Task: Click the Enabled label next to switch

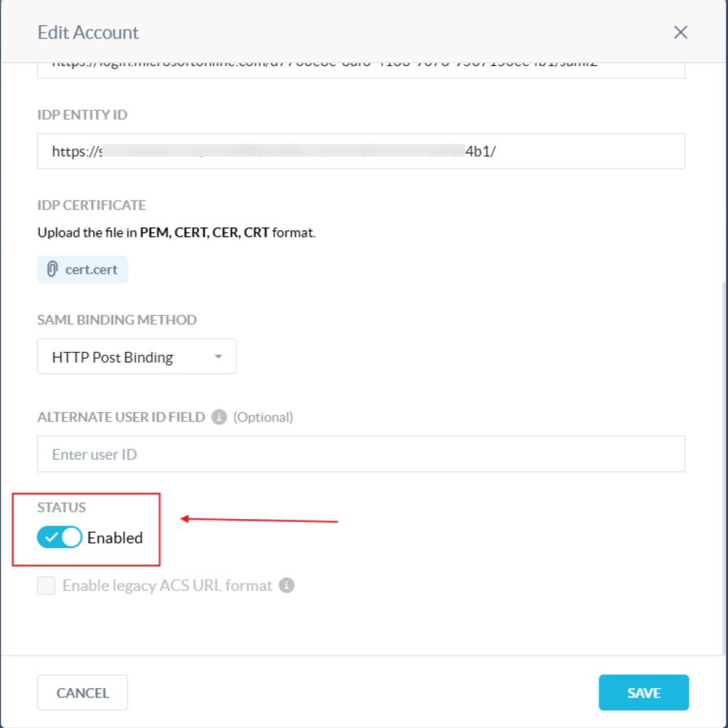Action: coord(114,537)
